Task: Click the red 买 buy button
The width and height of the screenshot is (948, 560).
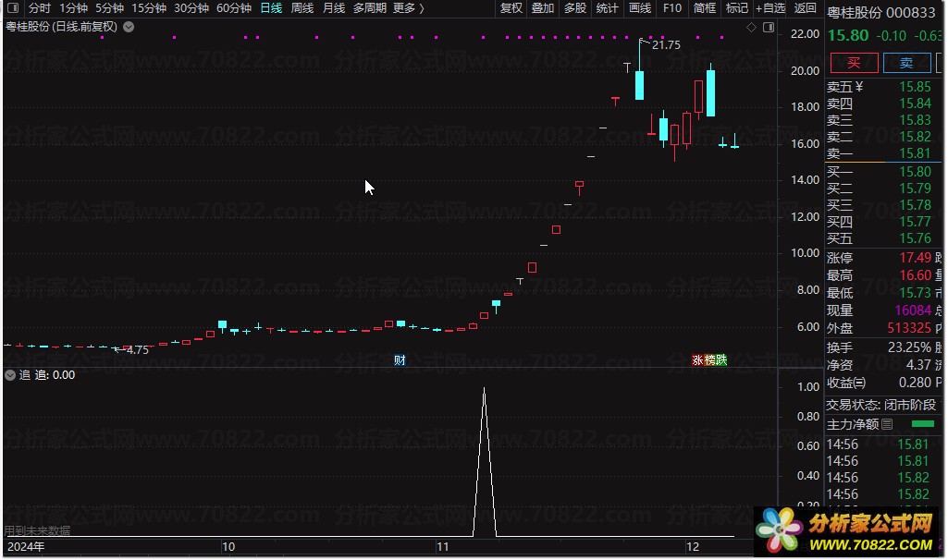Action: click(854, 62)
